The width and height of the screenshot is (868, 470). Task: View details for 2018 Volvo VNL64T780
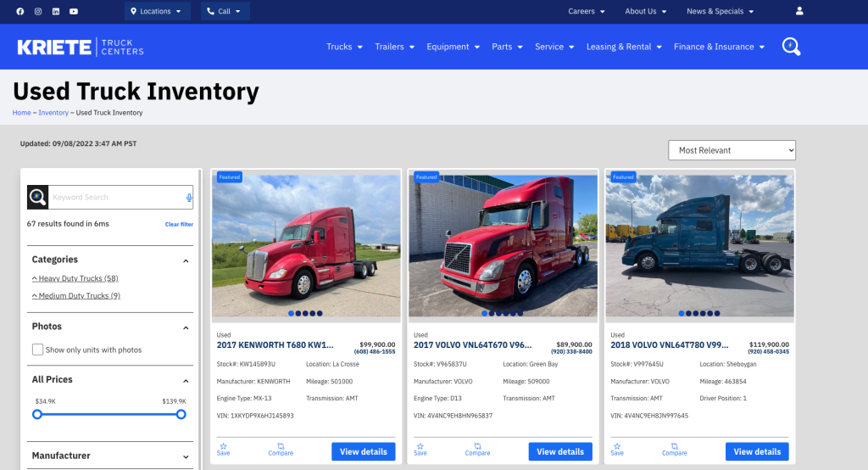(x=757, y=451)
